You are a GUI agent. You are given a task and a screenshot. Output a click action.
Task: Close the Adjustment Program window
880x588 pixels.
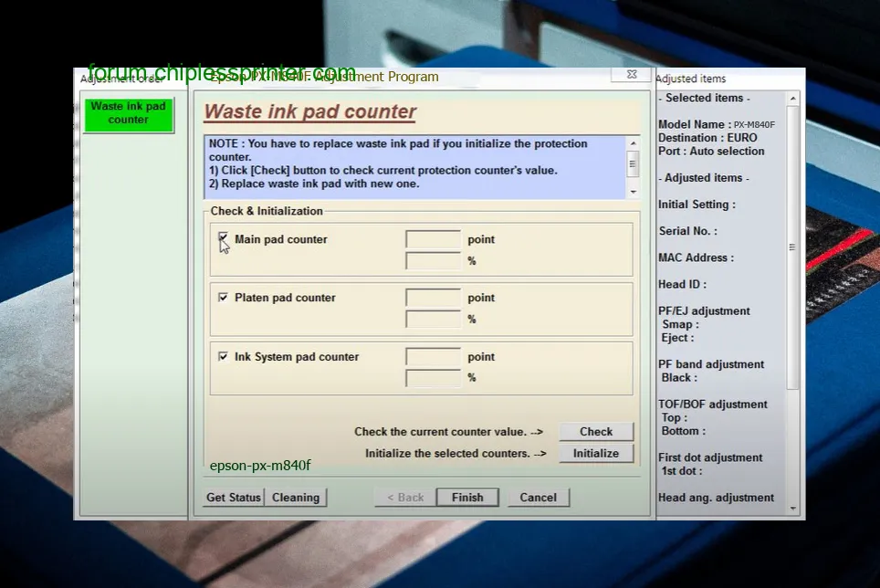pyautogui.click(x=632, y=74)
